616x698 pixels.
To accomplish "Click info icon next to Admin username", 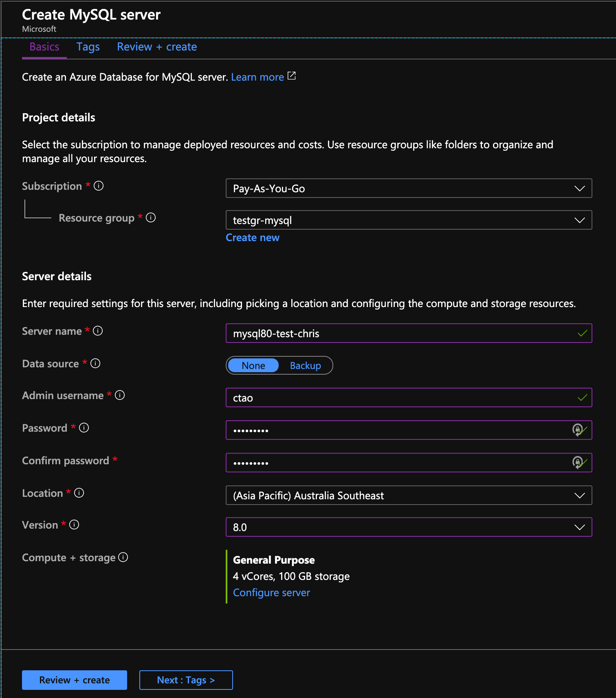I will (x=120, y=395).
